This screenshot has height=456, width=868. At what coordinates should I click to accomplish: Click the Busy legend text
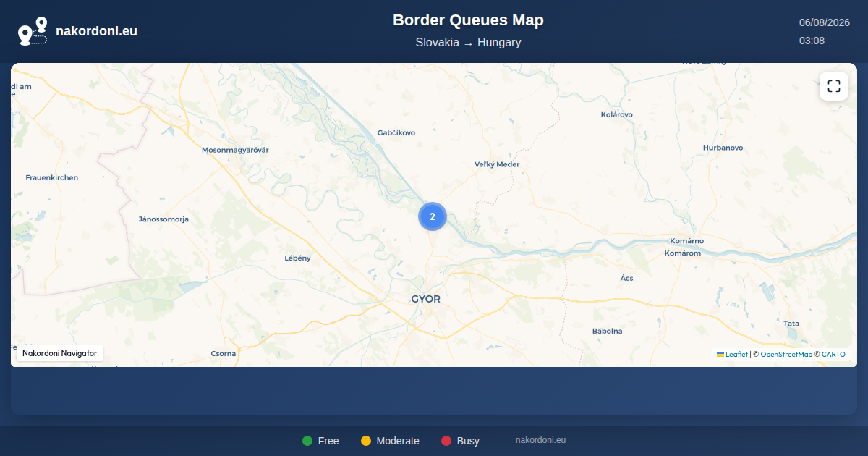468,441
